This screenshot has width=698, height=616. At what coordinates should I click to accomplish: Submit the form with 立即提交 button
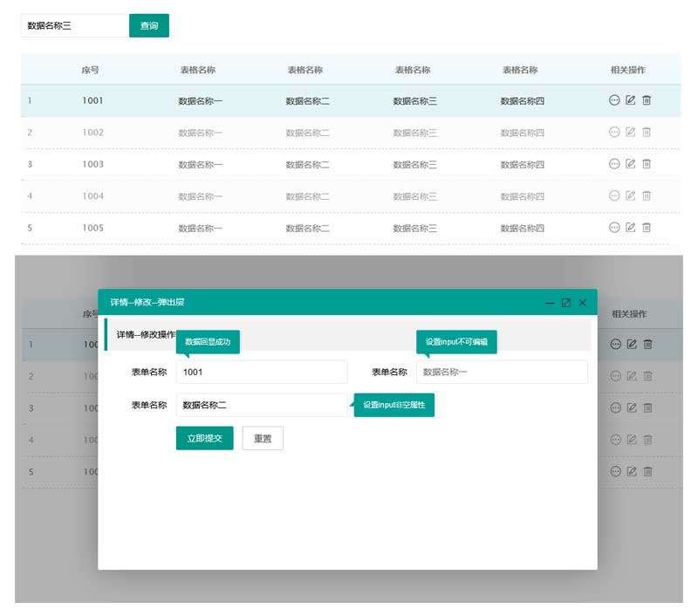pos(204,438)
